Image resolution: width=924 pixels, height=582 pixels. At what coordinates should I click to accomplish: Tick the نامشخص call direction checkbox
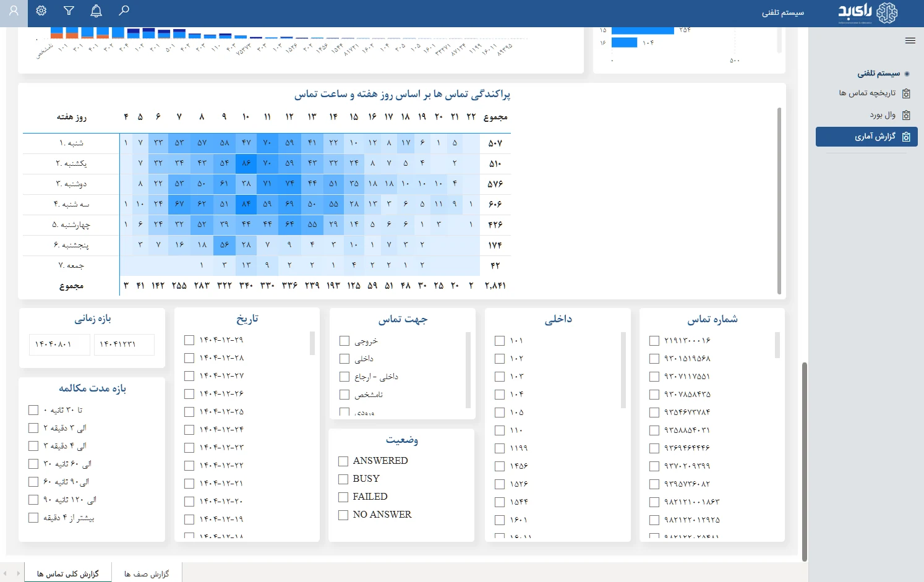(344, 395)
